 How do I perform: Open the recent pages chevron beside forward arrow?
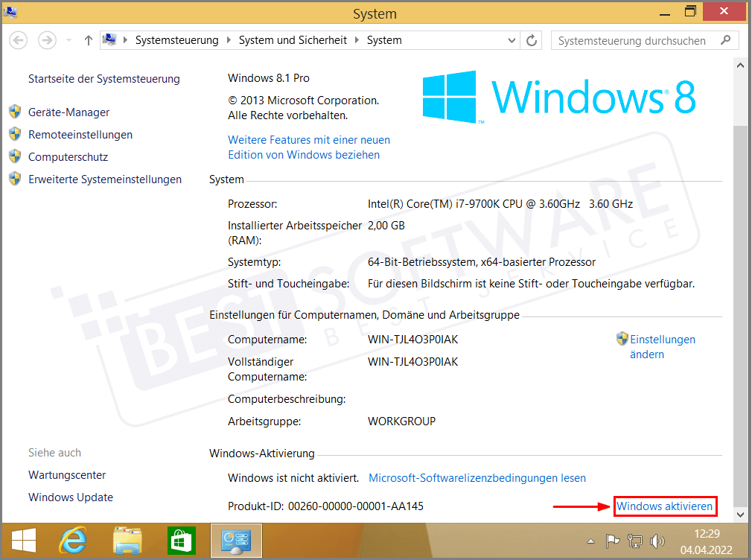coord(68,40)
